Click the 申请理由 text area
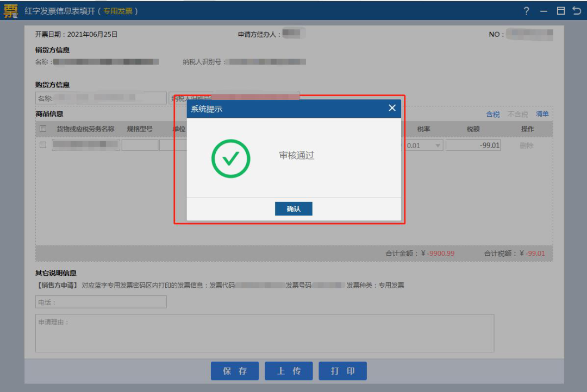587x392 pixels. point(265,333)
